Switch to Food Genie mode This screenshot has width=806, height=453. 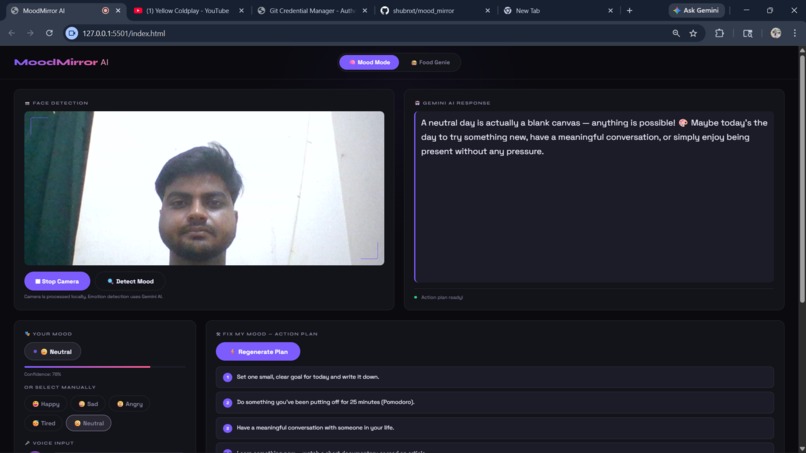pyautogui.click(x=430, y=62)
